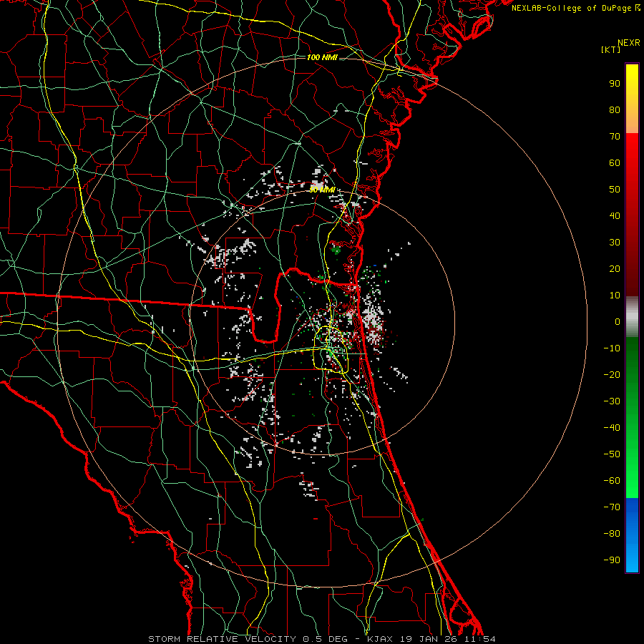Click the 30 value on velocity scale

pos(615,243)
